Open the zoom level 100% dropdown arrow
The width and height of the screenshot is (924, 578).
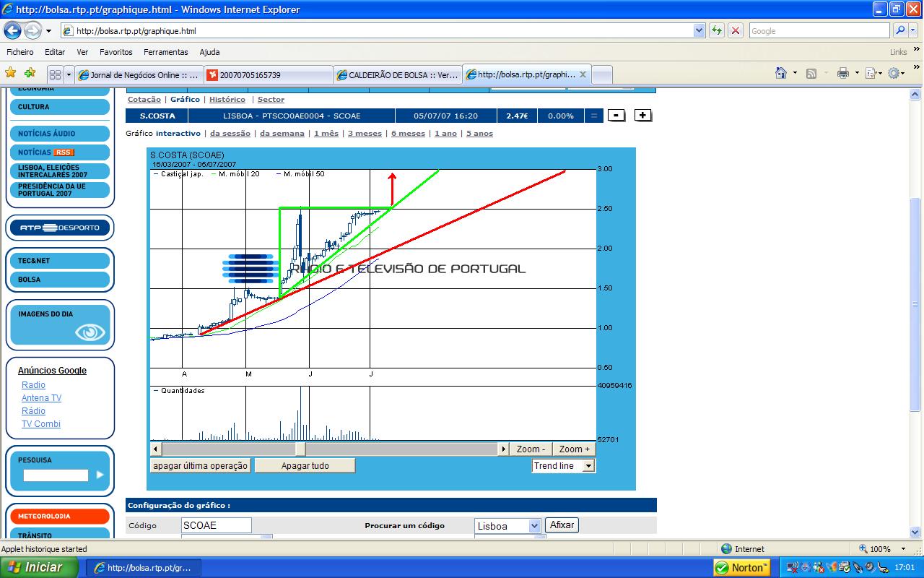pyautogui.click(x=905, y=549)
